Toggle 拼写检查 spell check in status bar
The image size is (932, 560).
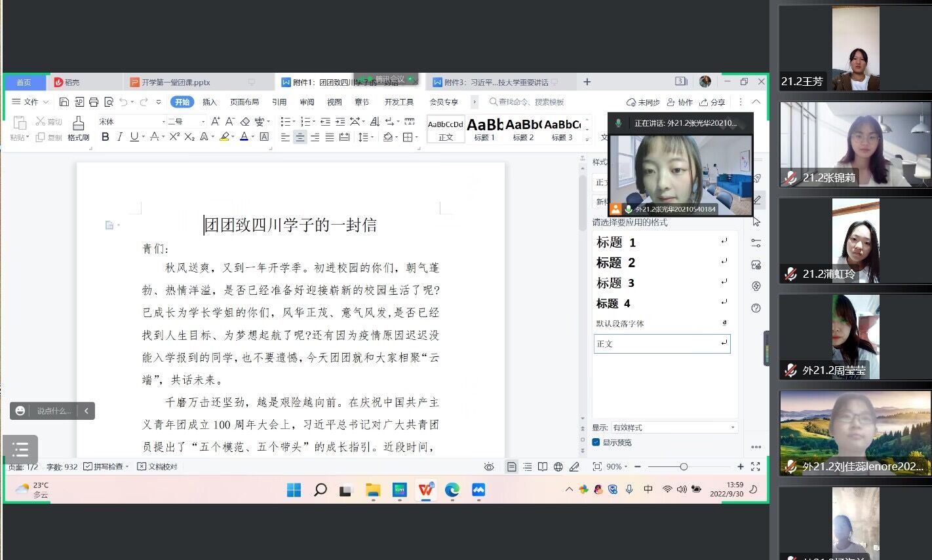click(105, 467)
